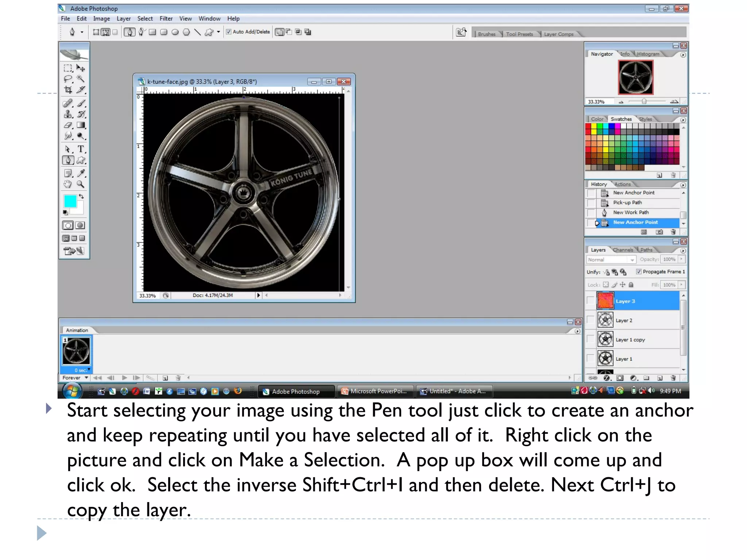Viewport: 747px width, 560px height.
Task: Toggle visibility of Layer 1
Action: tap(591, 359)
